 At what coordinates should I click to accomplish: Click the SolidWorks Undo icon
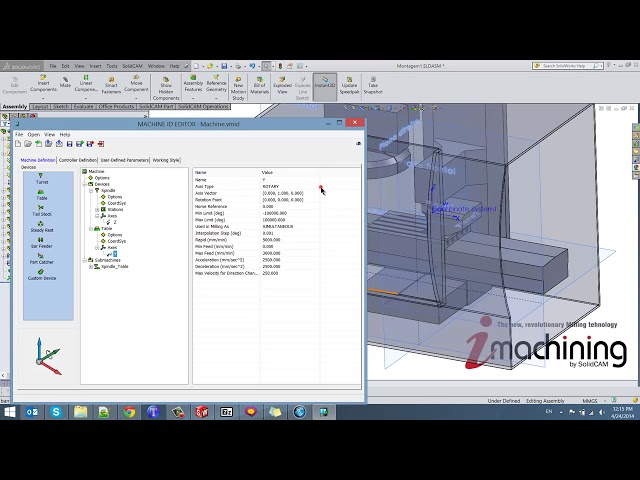[x=252, y=66]
